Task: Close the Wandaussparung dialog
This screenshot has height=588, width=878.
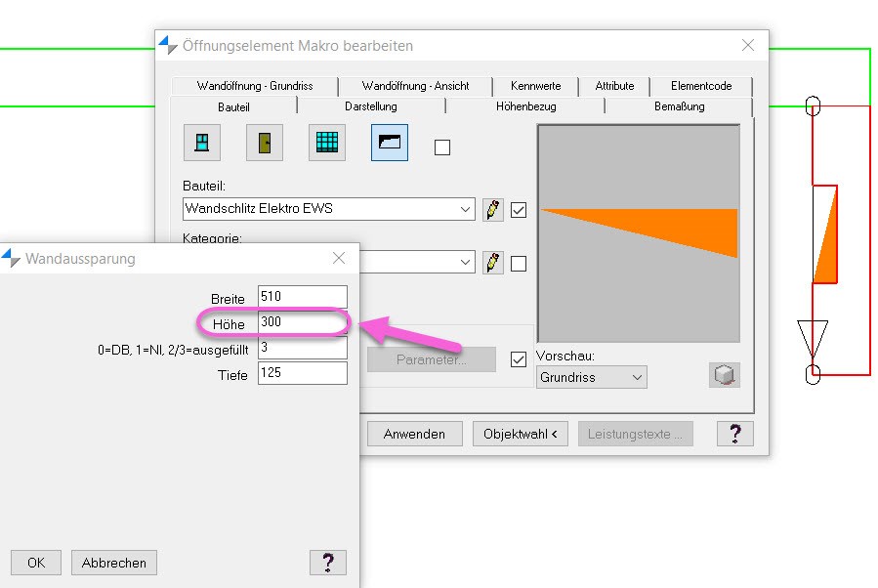Action: [x=339, y=258]
